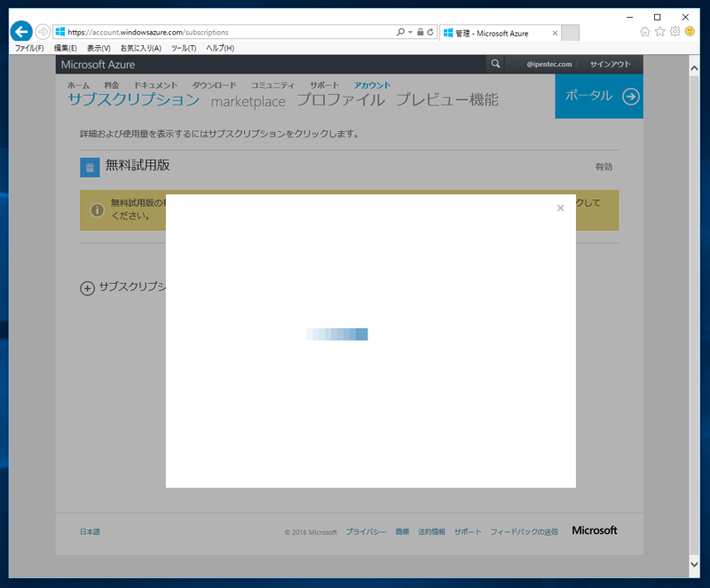Viewport: 710px width, 588px height.
Task: Maximize the browser window
Action: click(x=658, y=17)
